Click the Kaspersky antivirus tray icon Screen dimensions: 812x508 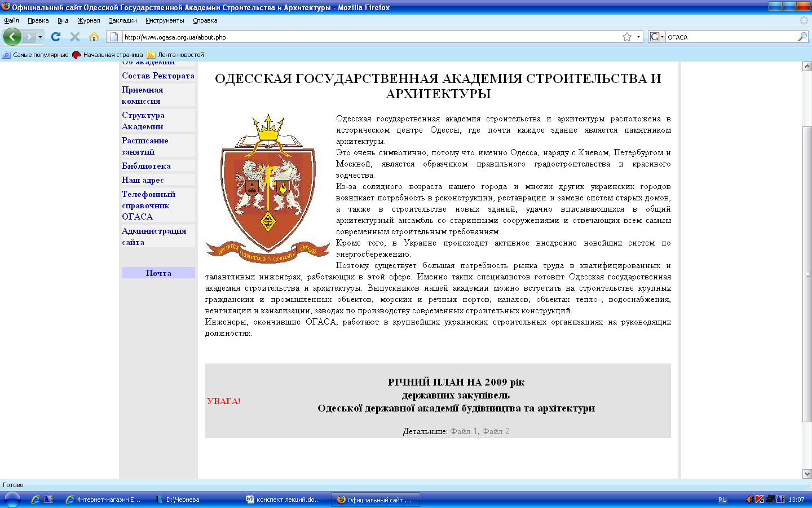(x=760, y=500)
